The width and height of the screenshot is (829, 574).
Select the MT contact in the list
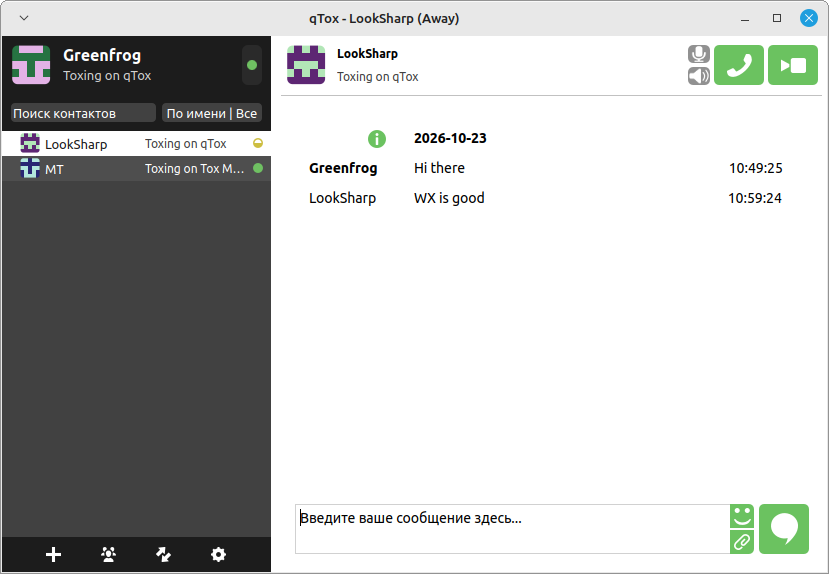click(x=136, y=169)
